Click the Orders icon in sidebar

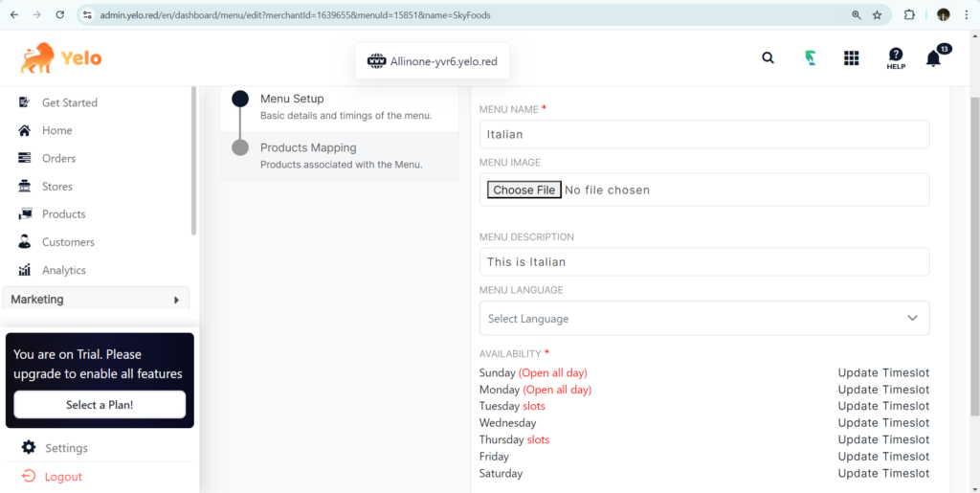click(x=24, y=158)
